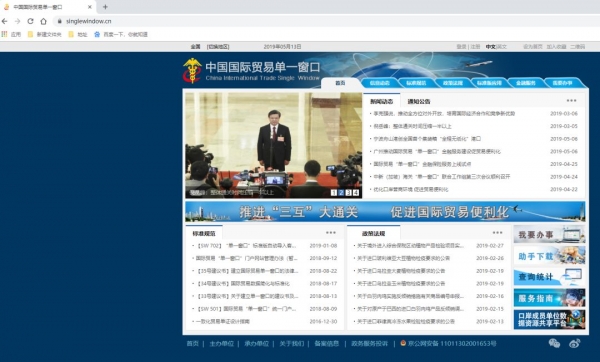Viewport: 600px width, 362px height.
Task: Click the 切换地区 region switch link
Action: (x=218, y=47)
